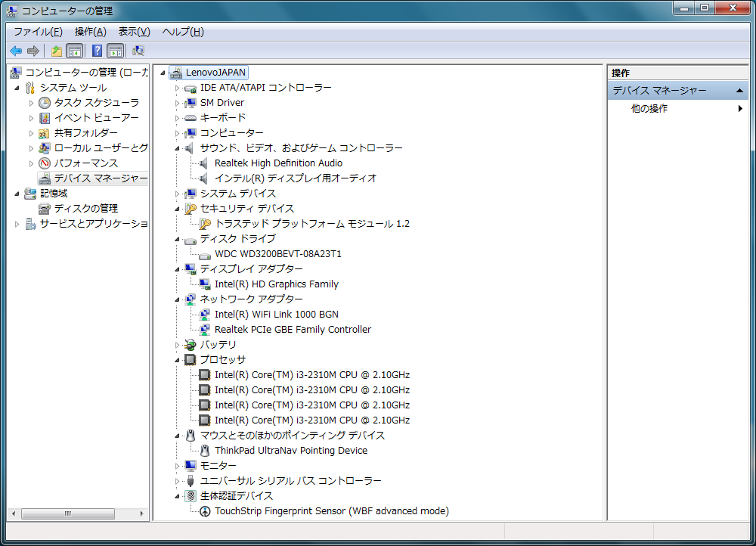Screen dimensions: 756x546
Task: Click the Realtek PCIe GBE Family Controller icon
Action: [x=205, y=330]
